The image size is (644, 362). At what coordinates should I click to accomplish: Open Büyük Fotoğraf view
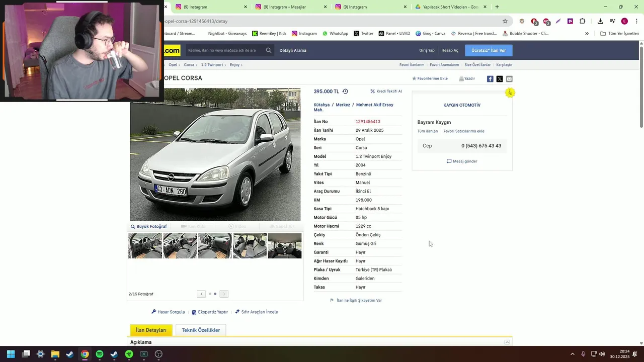click(149, 227)
